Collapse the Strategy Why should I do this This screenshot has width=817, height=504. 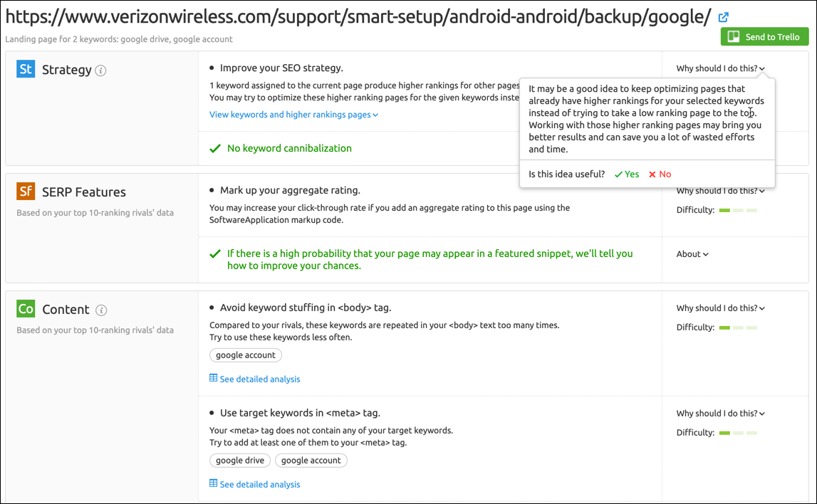coord(720,68)
